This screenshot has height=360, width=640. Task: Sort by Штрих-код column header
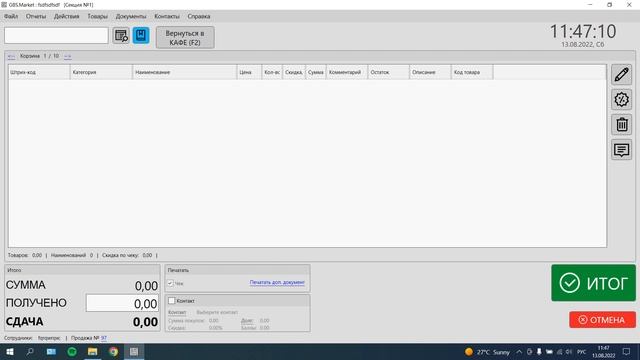(39, 72)
